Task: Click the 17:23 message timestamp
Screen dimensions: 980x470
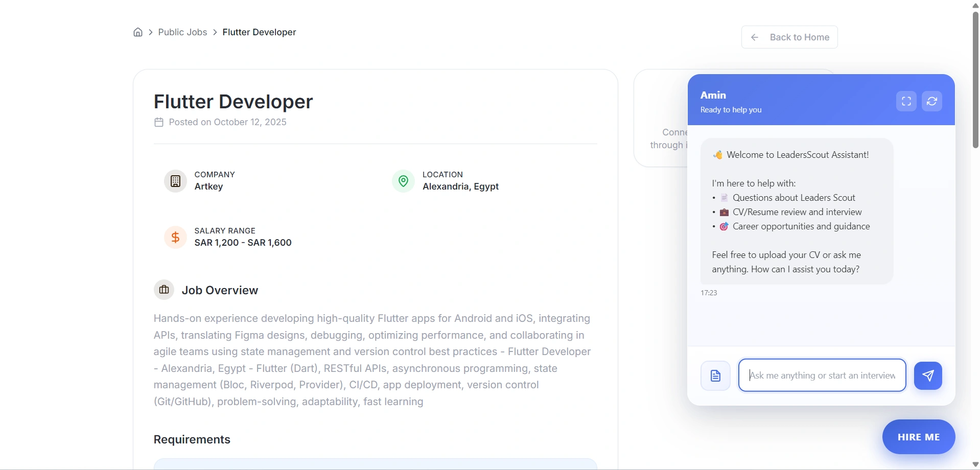Action: click(709, 293)
